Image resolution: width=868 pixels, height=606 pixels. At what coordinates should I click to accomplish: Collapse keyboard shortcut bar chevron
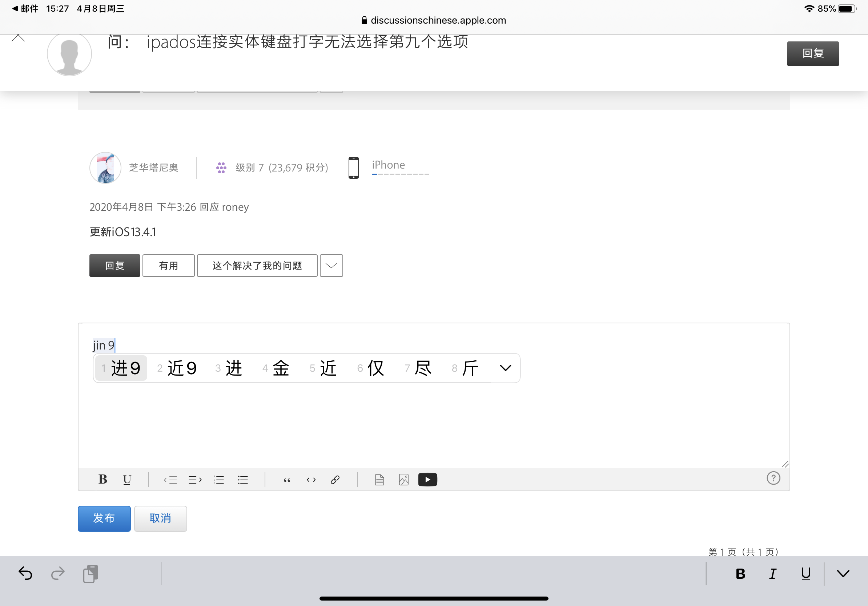(843, 574)
